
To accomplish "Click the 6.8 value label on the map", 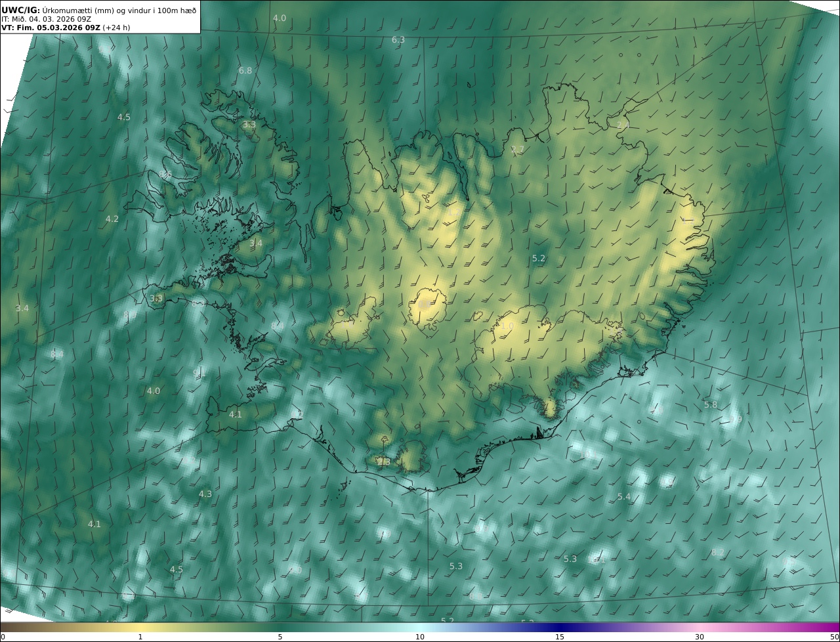I will pos(245,71).
